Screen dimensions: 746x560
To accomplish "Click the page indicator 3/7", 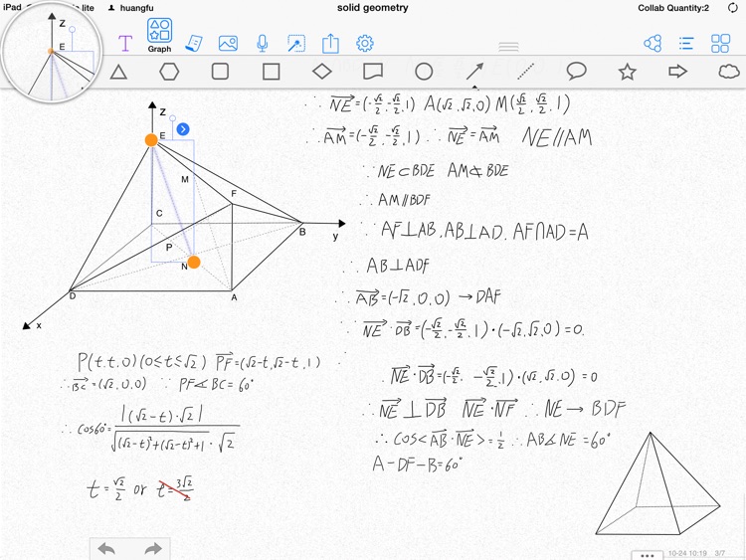I will pos(720,553).
